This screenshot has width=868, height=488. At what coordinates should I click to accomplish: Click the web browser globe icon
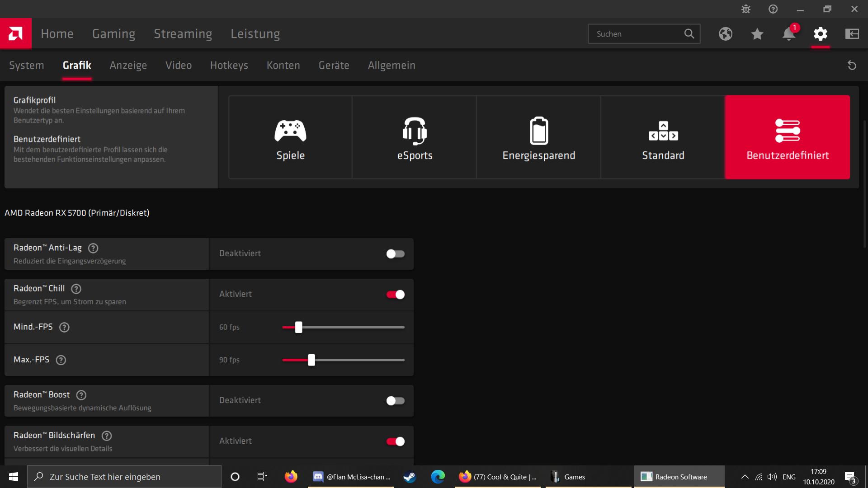(726, 34)
